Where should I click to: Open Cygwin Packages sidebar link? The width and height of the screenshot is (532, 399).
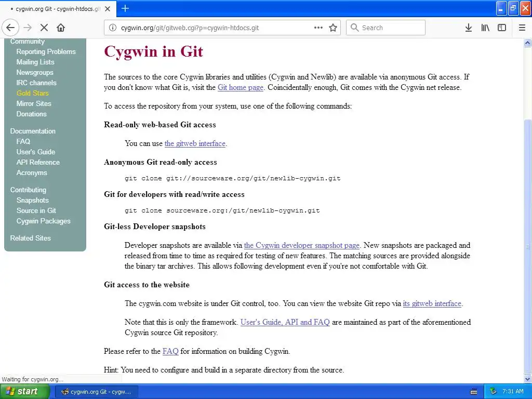(44, 221)
